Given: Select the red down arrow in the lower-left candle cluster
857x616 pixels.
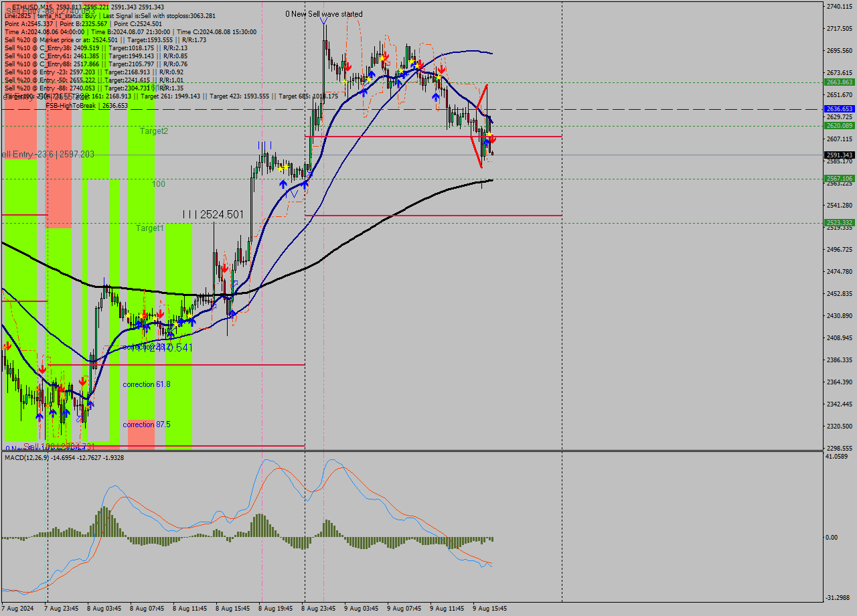Looking at the screenshot, I should [44, 369].
